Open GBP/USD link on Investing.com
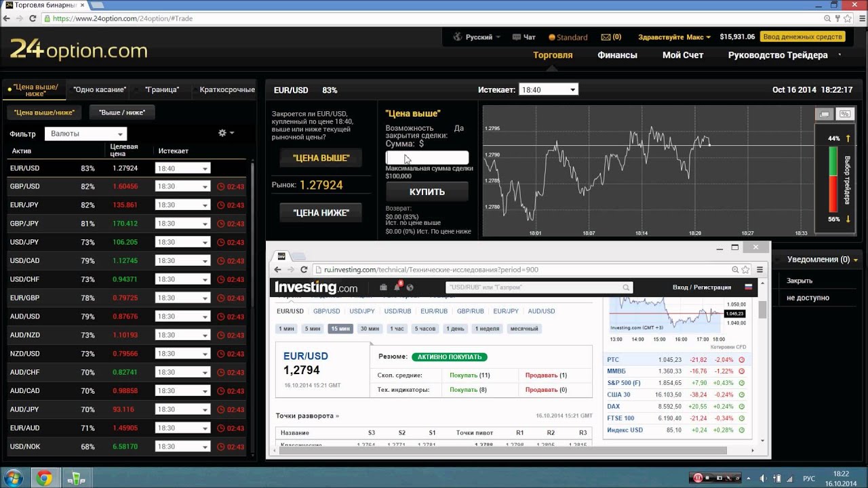Image resolution: width=868 pixels, height=488 pixels. click(x=326, y=311)
